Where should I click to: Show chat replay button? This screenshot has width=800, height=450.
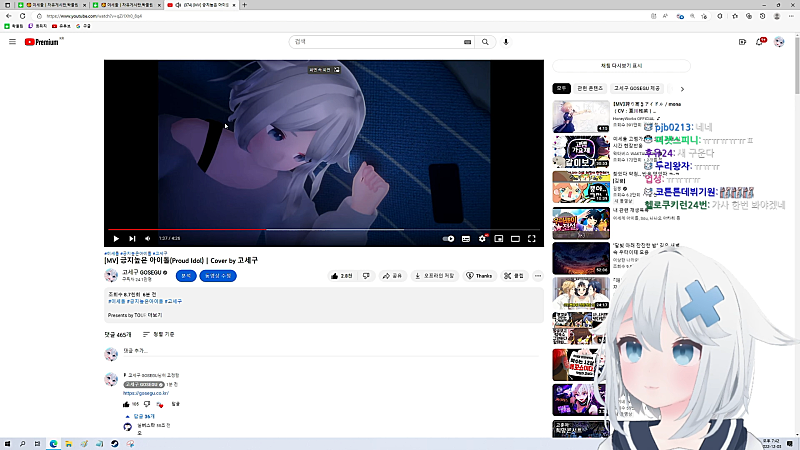621,66
